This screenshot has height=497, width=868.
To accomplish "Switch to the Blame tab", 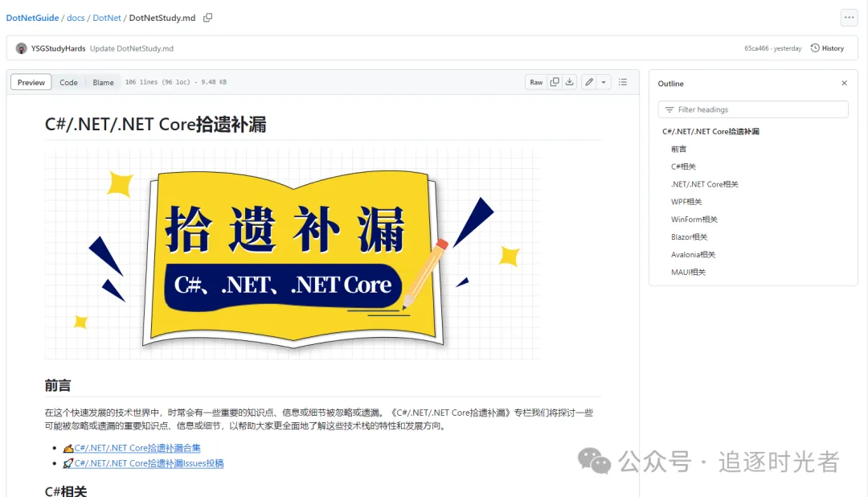I will pyautogui.click(x=103, y=82).
